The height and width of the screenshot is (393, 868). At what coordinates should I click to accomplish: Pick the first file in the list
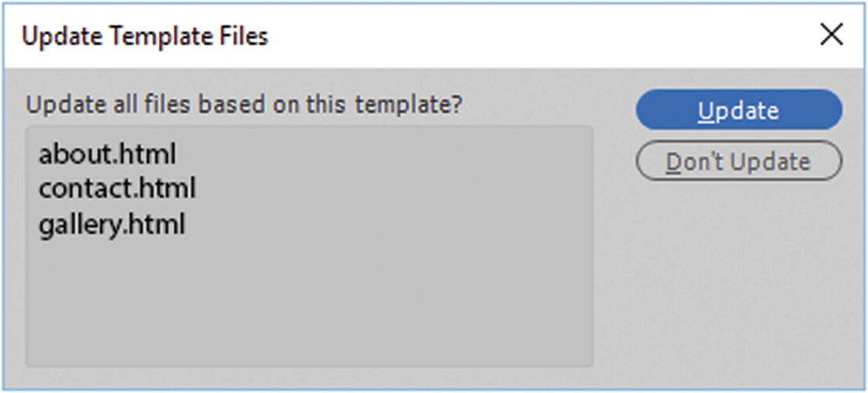(107, 154)
